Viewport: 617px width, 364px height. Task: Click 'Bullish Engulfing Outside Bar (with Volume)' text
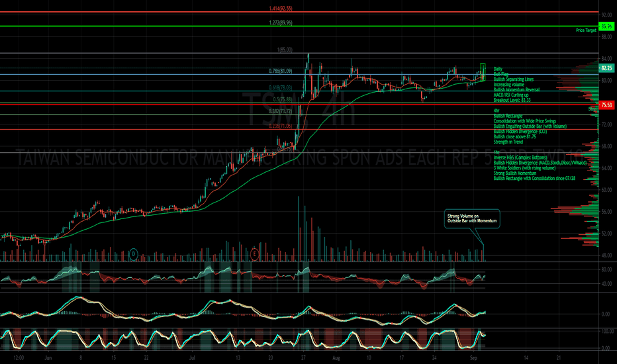point(530,126)
